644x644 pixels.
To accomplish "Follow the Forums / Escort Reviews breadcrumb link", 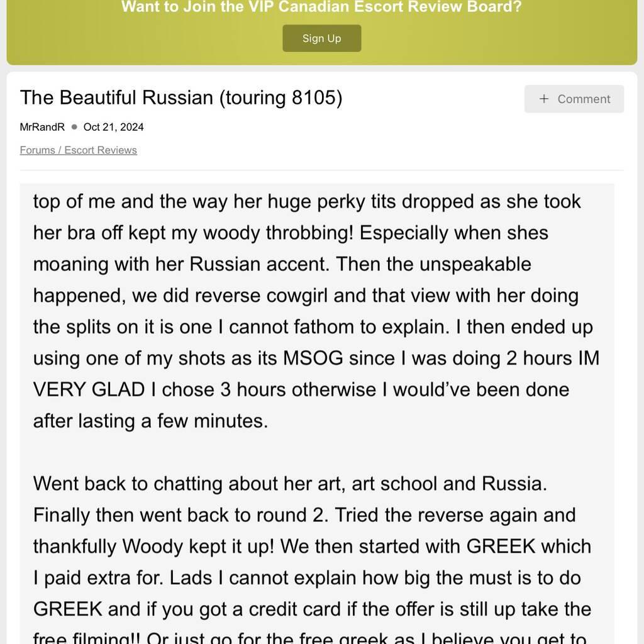I will coord(78,150).
